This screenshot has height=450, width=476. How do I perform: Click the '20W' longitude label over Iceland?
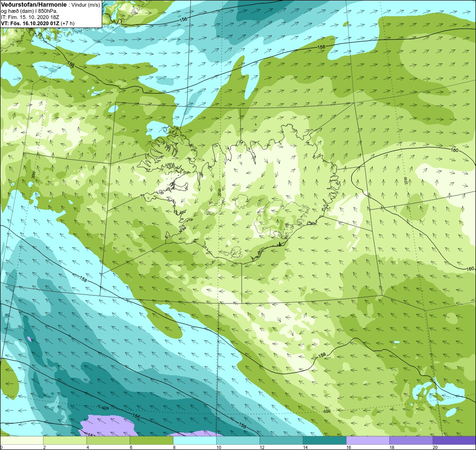click(x=219, y=192)
